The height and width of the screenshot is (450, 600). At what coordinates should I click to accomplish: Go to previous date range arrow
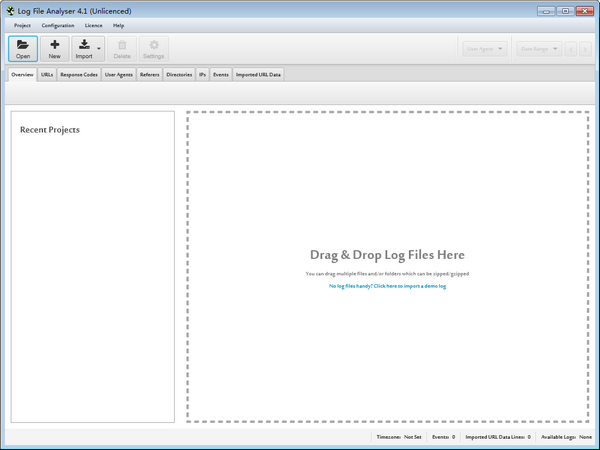[571, 49]
